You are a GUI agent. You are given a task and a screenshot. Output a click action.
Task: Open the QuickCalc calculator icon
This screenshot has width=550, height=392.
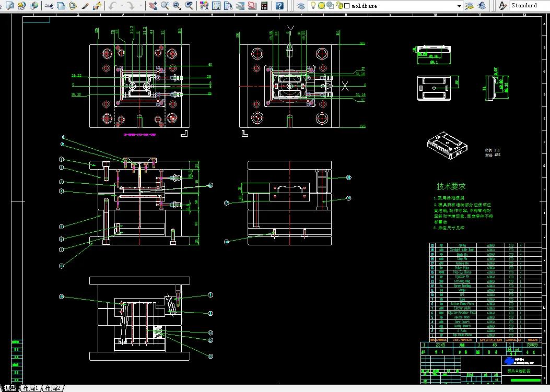tap(264, 5)
